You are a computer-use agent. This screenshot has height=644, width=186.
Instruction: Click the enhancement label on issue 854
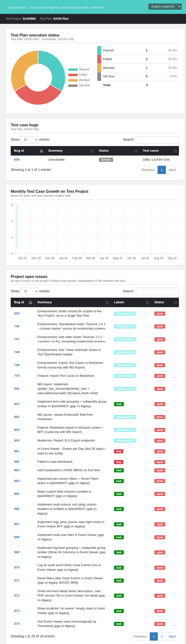click(x=125, y=441)
